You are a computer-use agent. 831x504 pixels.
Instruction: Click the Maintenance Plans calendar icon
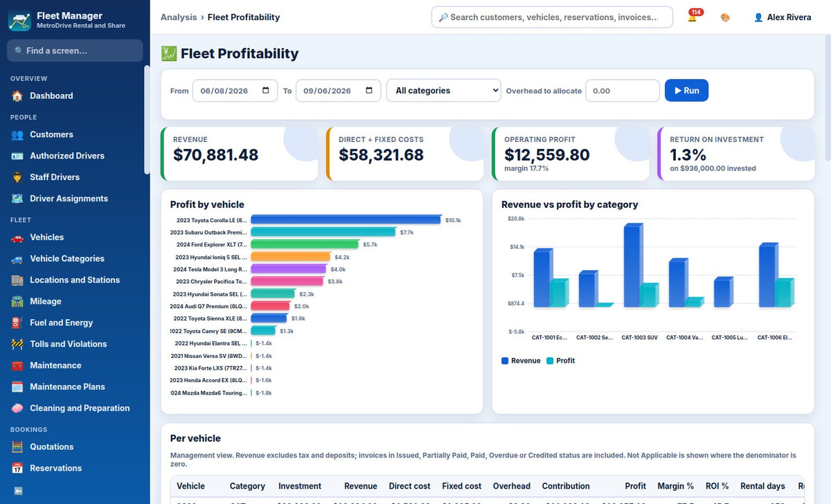coord(17,387)
